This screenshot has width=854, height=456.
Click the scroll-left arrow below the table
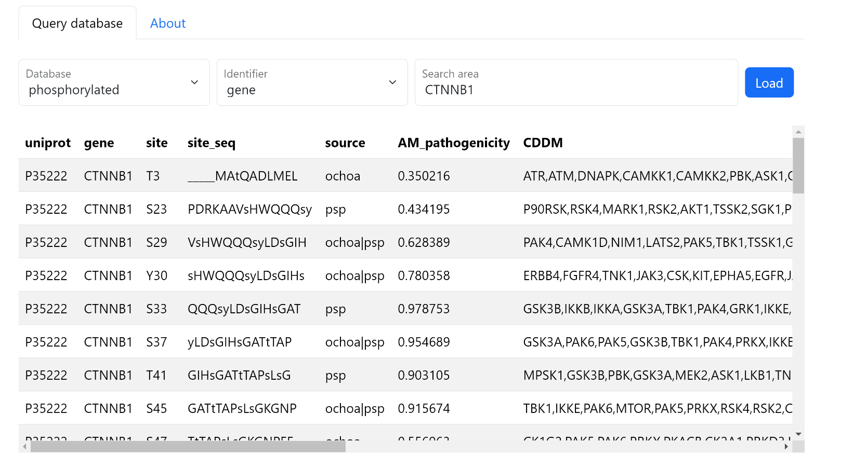(x=25, y=447)
